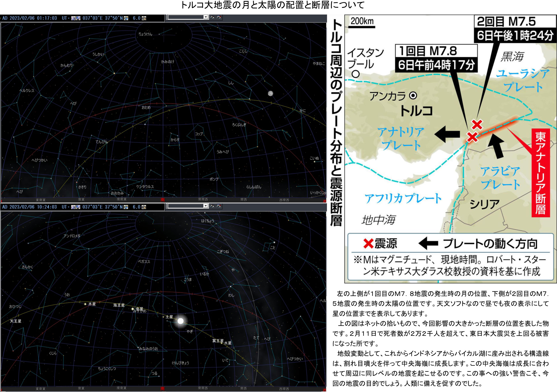Select the 天王星 planet label in the lower chart
Screen dimensions: 557x392
click(15, 321)
